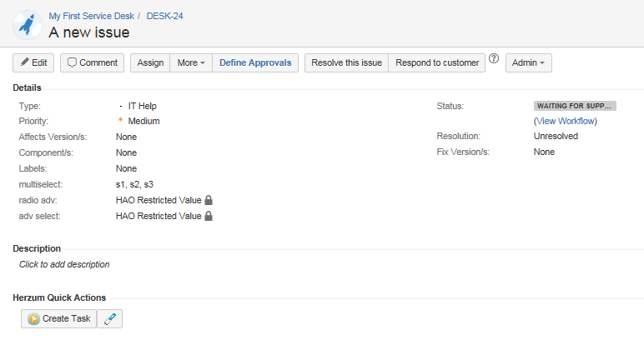The image size is (644, 345).
Task: Open the View Workflow link
Action: tap(566, 121)
